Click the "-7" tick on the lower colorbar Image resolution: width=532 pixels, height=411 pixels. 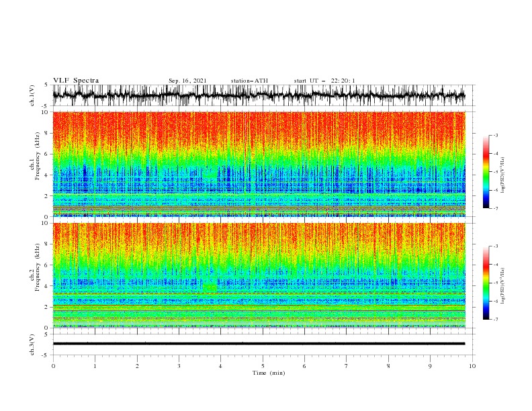496,320
